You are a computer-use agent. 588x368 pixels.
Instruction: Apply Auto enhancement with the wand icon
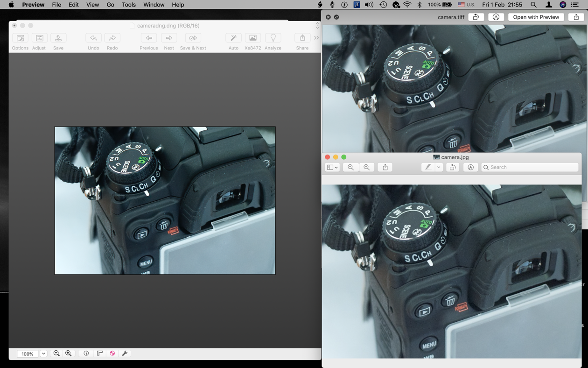pos(233,38)
